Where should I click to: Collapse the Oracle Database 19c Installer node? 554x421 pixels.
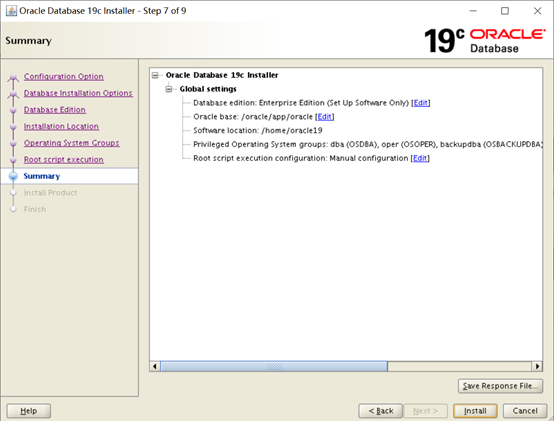point(155,75)
